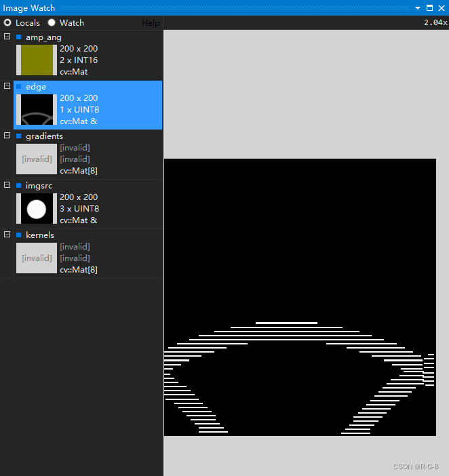The image size is (449, 476).
Task: Collapse the edge entry
Action: [x=7, y=86]
